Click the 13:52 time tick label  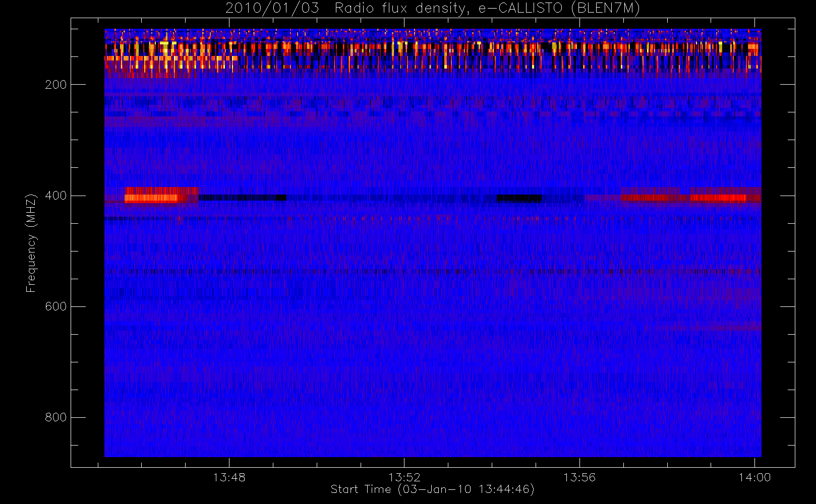(404, 477)
